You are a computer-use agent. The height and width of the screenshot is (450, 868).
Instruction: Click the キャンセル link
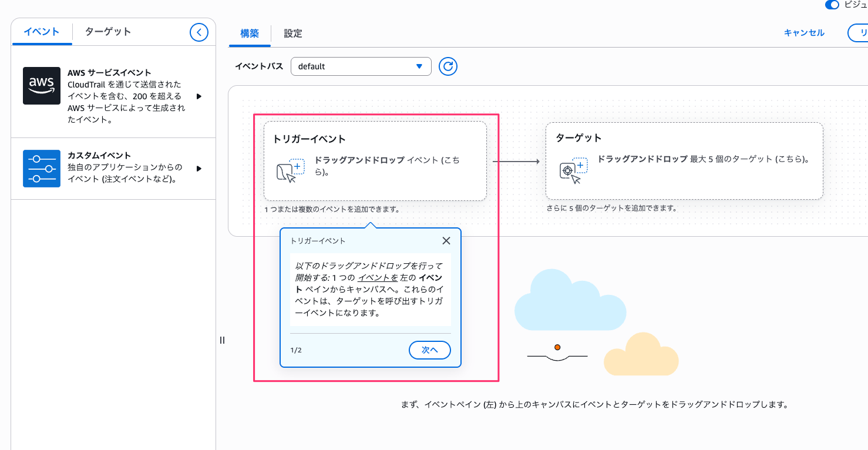click(804, 33)
